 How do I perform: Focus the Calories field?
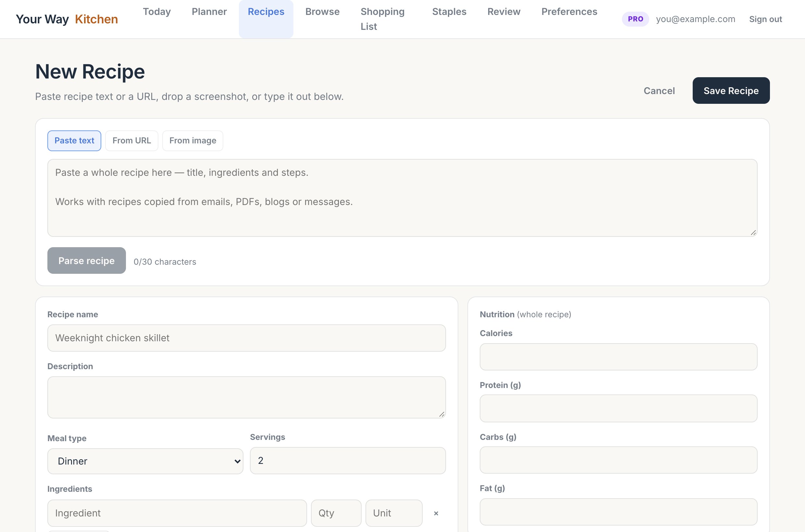click(x=618, y=357)
